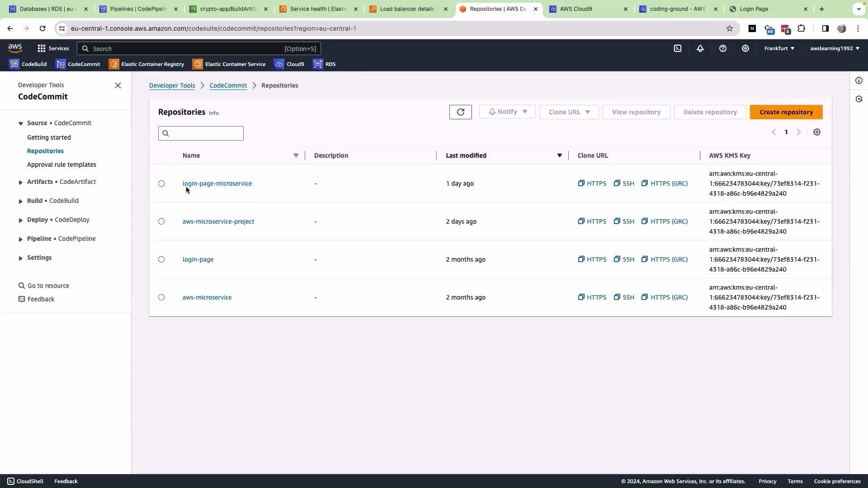Open Elastic Container Service shortcut

[x=229, y=64]
